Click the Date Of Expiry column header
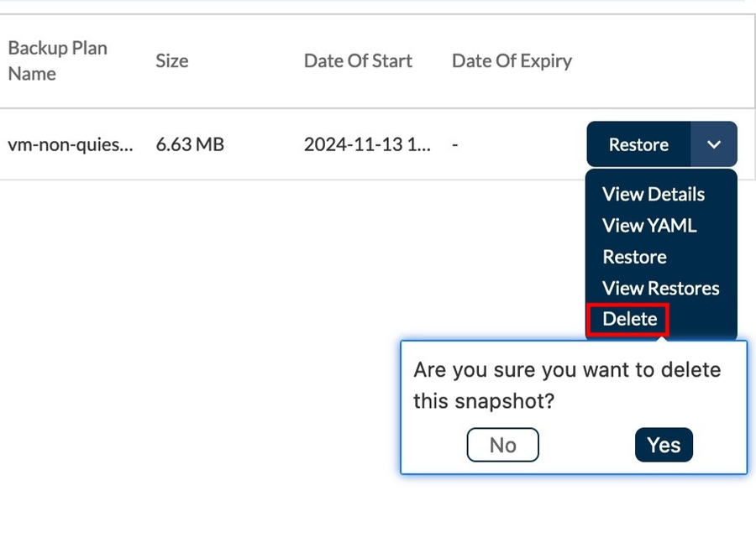756x543 pixels. 512,60
